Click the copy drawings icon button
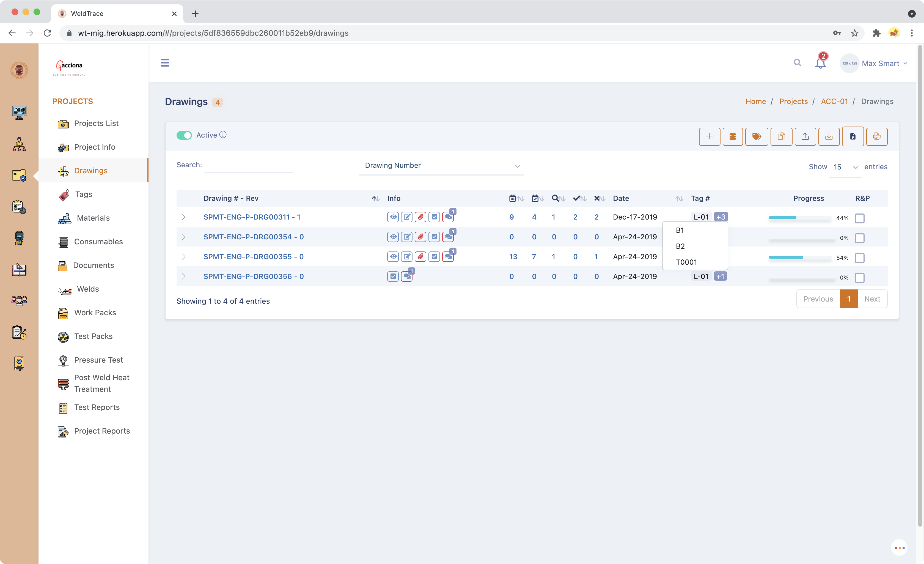 pyautogui.click(x=781, y=136)
